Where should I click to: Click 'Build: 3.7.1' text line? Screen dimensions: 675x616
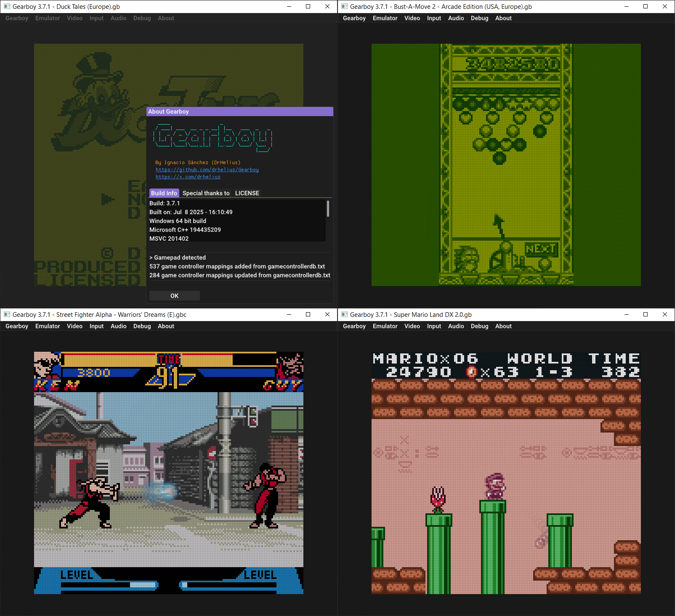pos(165,203)
